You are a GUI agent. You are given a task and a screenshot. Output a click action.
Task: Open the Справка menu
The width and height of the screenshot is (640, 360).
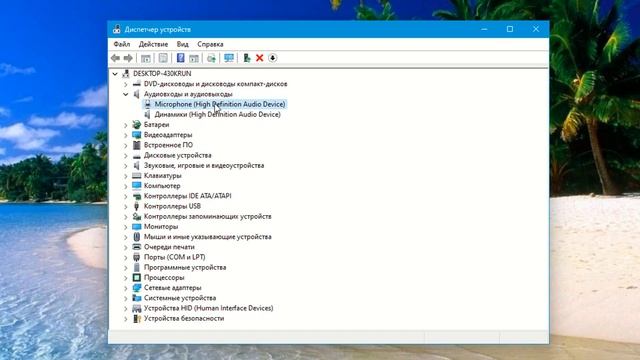pos(210,44)
